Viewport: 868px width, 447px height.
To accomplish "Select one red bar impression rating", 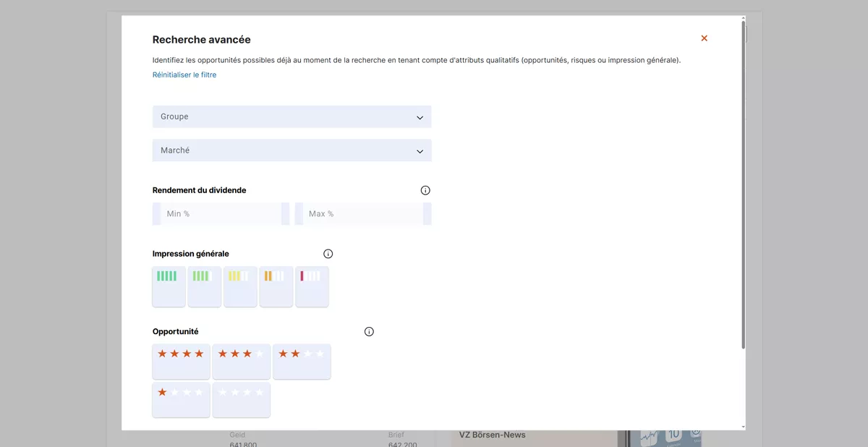I will tap(312, 286).
